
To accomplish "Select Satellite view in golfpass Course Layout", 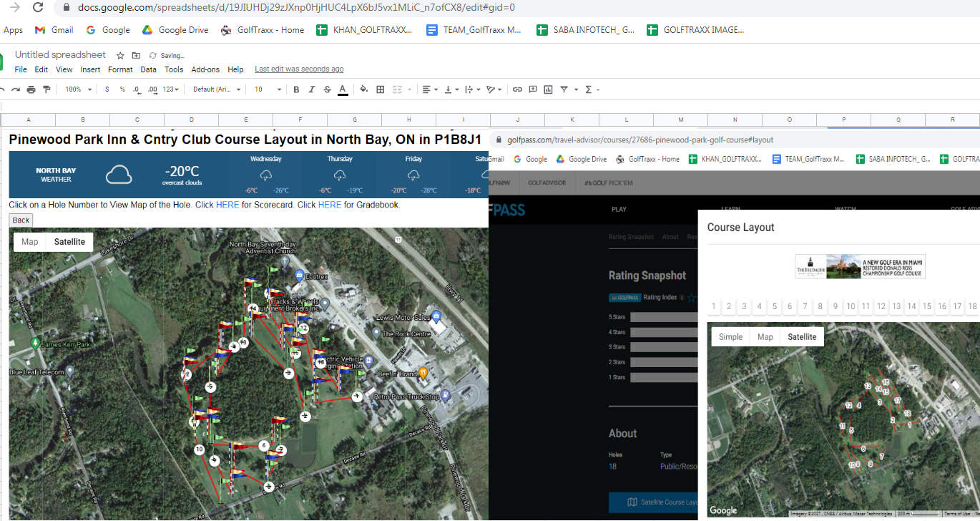I will (802, 337).
